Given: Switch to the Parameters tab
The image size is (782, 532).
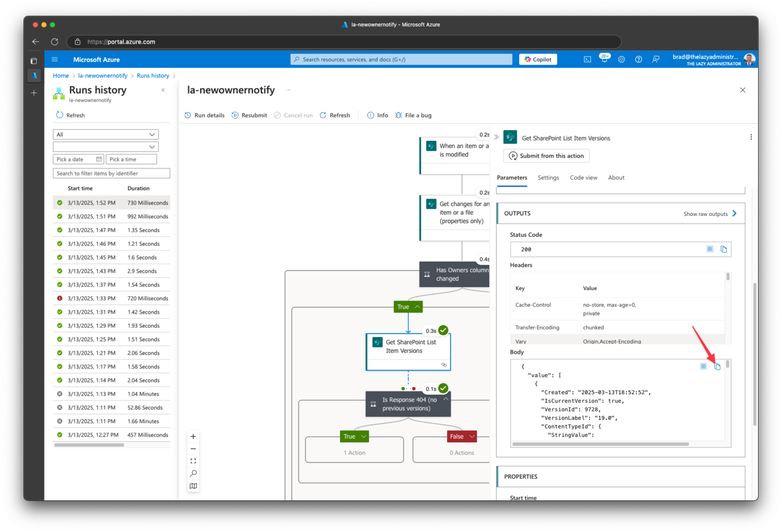Looking at the screenshot, I should click(x=512, y=178).
